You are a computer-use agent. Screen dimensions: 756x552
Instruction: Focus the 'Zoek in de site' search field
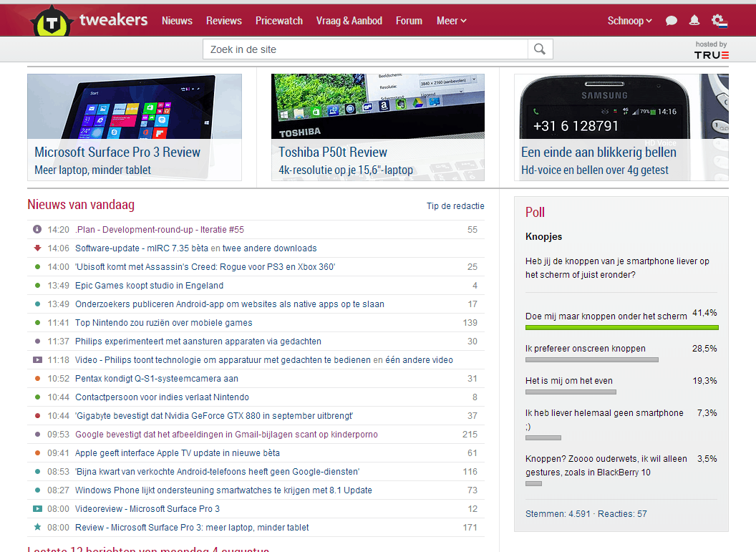[x=365, y=49]
